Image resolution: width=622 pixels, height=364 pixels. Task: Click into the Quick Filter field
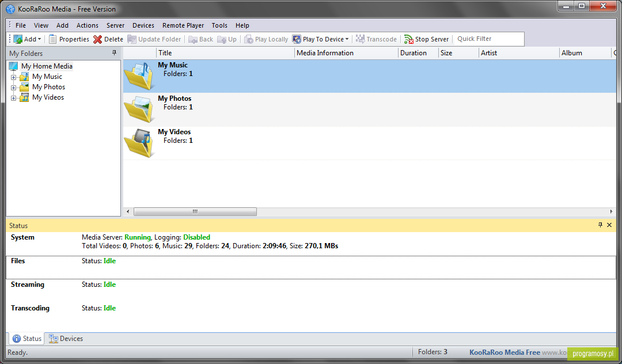point(488,39)
